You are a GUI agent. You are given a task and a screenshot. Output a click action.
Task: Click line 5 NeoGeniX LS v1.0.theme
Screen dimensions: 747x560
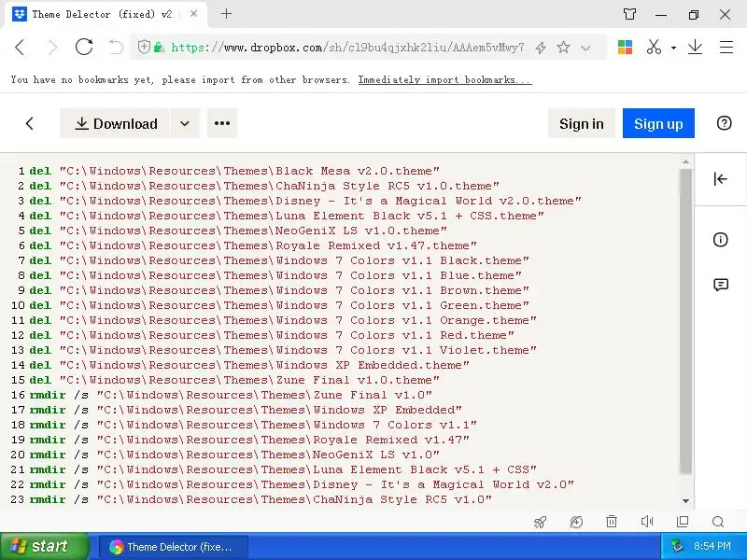pos(253,231)
